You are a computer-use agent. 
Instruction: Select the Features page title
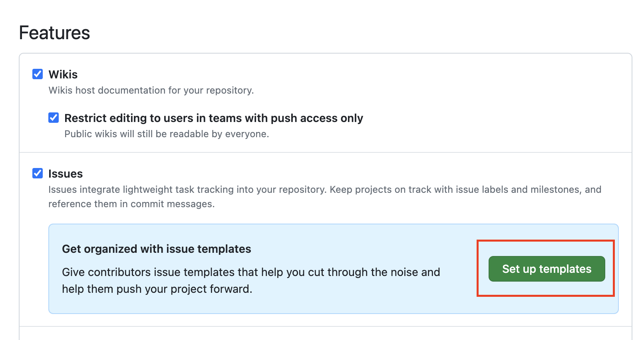pyautogui.click(x=55, y=33)
